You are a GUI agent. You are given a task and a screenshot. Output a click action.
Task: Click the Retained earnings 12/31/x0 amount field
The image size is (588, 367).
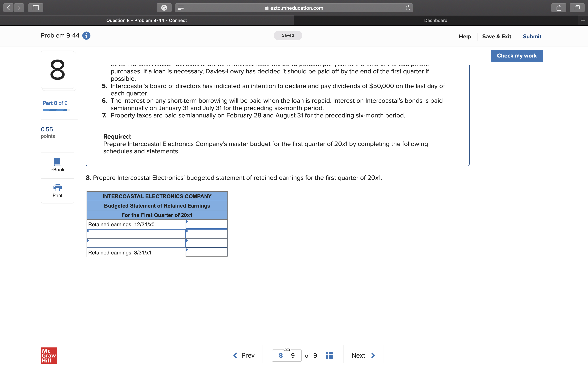tap(207, 224)
